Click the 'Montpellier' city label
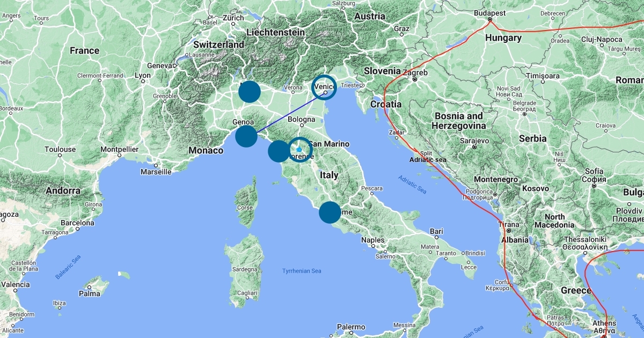The width and height of the screenshot is (644, 338). (x=120, y=149)
